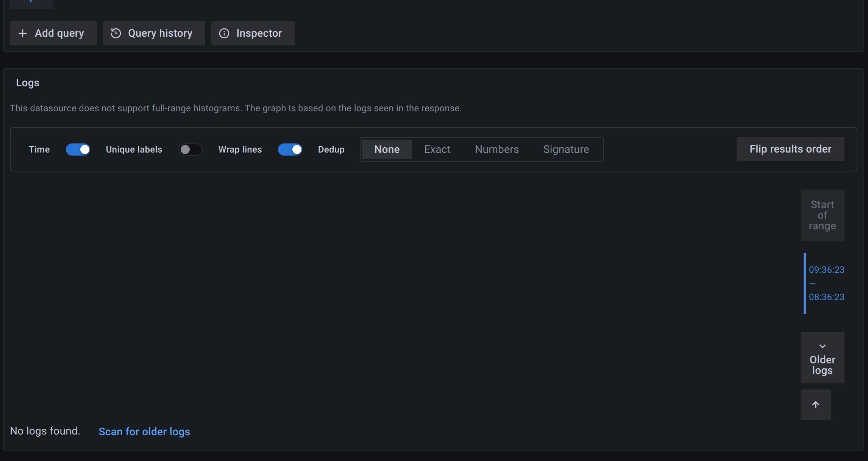Set Dedup mode to Exact
Screen dimensions: 868x461
pyautogui.click(x=437, y=149)
